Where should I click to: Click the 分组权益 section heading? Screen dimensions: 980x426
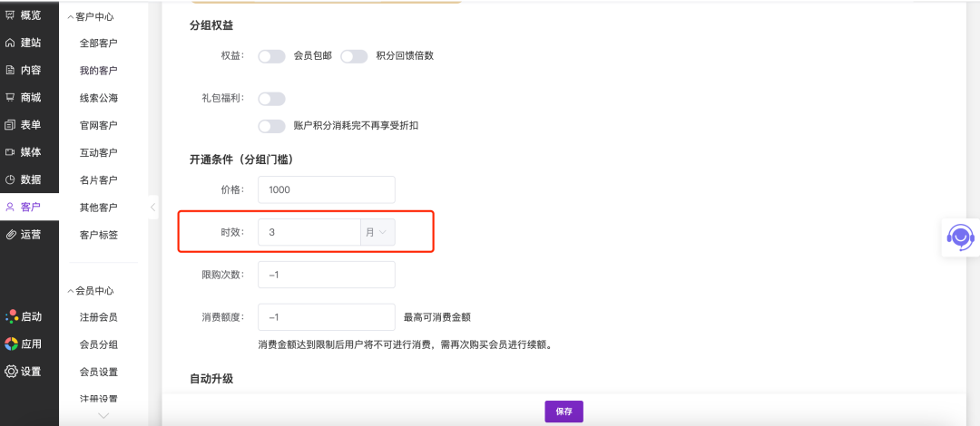pos(211,25)
